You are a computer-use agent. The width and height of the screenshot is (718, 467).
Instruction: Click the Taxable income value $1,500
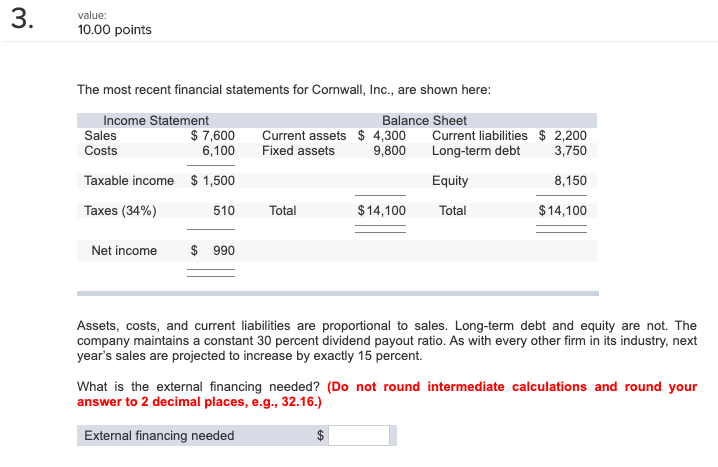pyautogui.click(x=212, y=180)
